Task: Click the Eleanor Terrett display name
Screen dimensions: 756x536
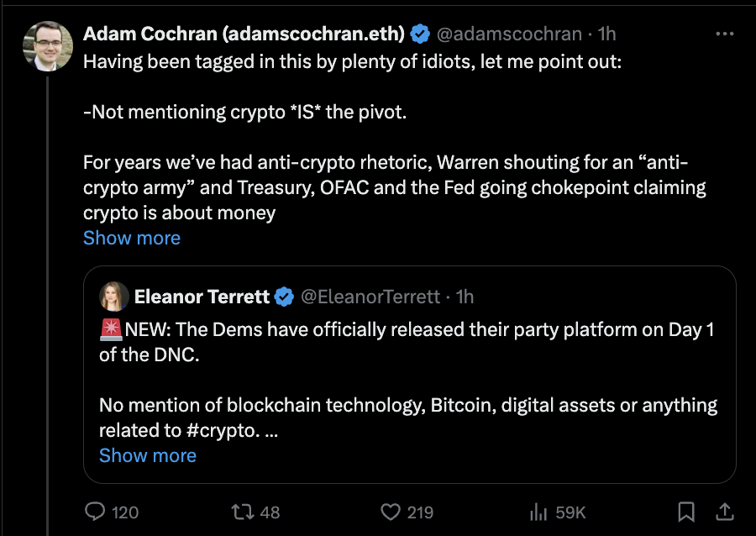Action: pos(202,297)
